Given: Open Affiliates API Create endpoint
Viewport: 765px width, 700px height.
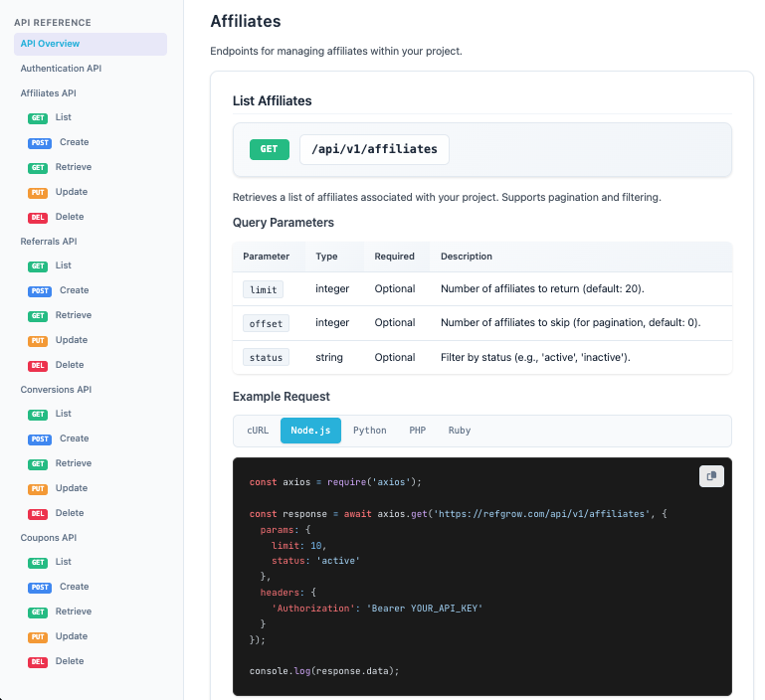Looking at the screenshot, I should pyautogui.click(x=59, y=142).
